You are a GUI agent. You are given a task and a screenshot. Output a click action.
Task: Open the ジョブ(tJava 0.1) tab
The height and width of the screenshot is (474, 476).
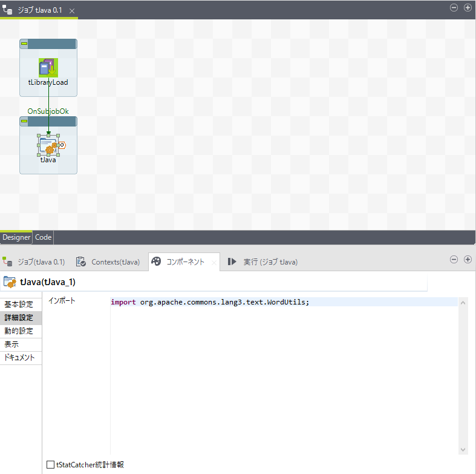pyautogui.click(x=34, y=262)
